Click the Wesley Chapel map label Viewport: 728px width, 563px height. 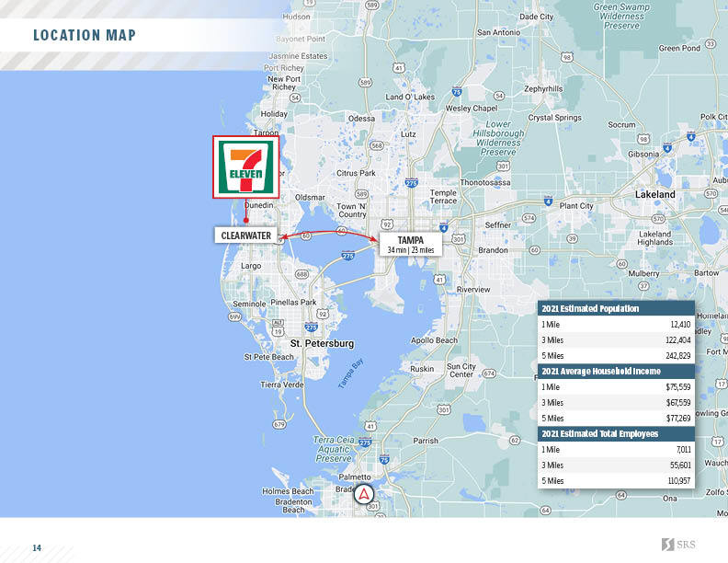click(472, 109)
